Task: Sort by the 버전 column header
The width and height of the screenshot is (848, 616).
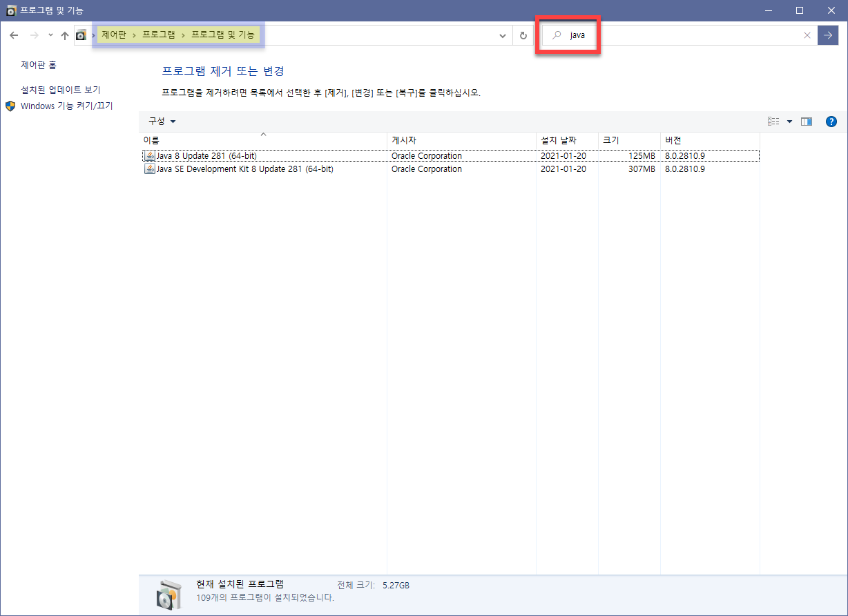Action: pos(710,140)
